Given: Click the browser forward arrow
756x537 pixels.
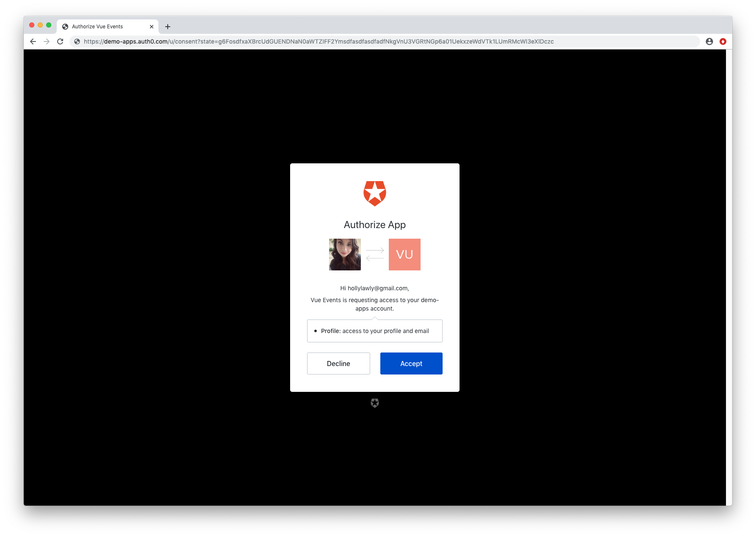Looking at the screenshot, I should coord(47,41).
